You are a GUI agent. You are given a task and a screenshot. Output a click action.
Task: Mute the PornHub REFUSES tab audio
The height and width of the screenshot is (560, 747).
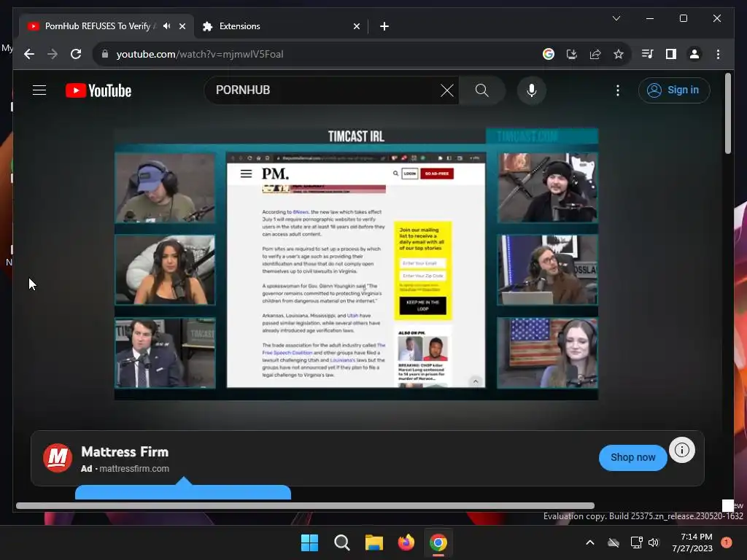click(166, 26)
